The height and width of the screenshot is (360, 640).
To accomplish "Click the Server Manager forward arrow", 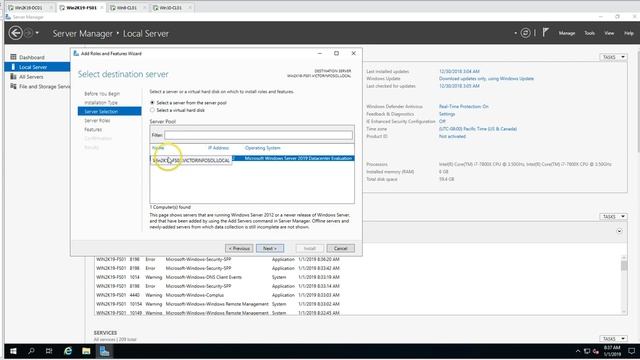I will tap(28, 33).
